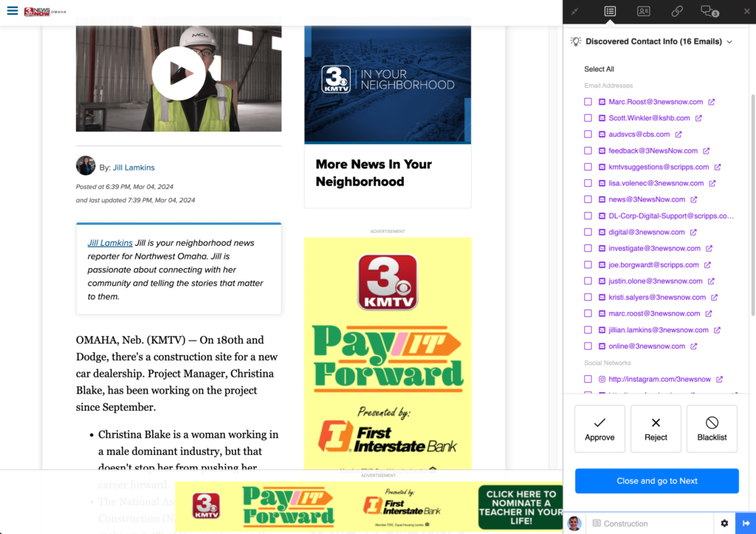Screen dimensions: 756x534
Task: Play the construction site video
Action: click(x=179, y=73)
